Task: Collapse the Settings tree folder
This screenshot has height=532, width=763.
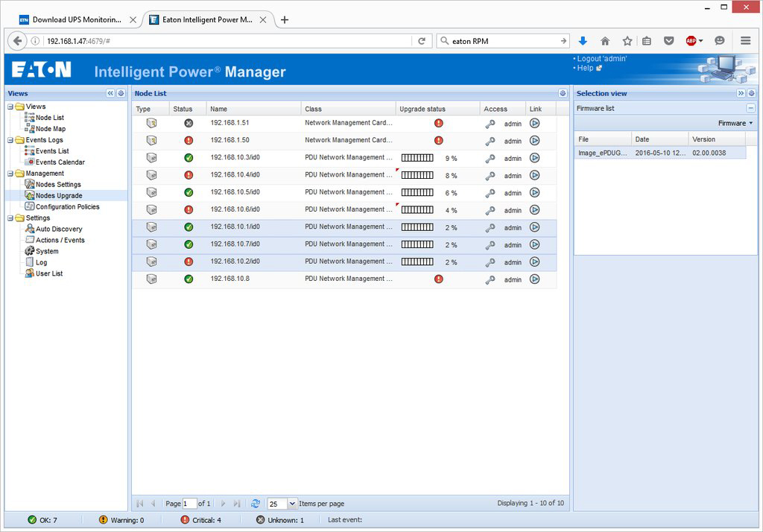Action: pos(10,218)
